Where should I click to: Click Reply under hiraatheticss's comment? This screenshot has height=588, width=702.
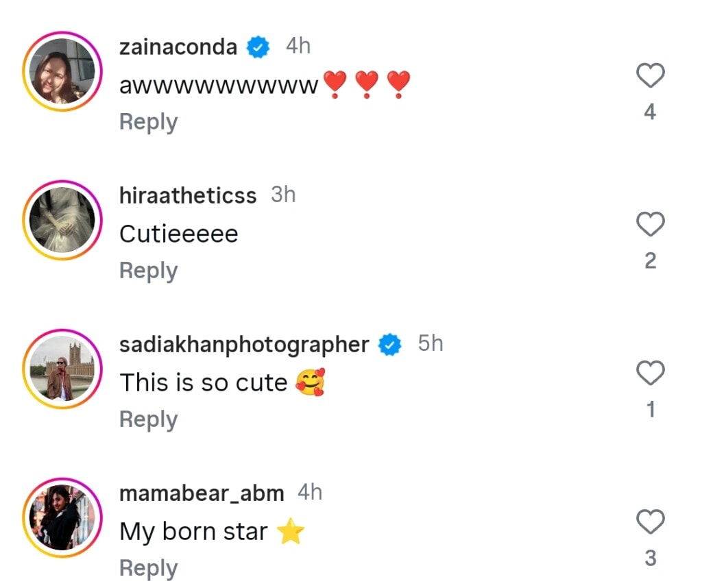148,270
